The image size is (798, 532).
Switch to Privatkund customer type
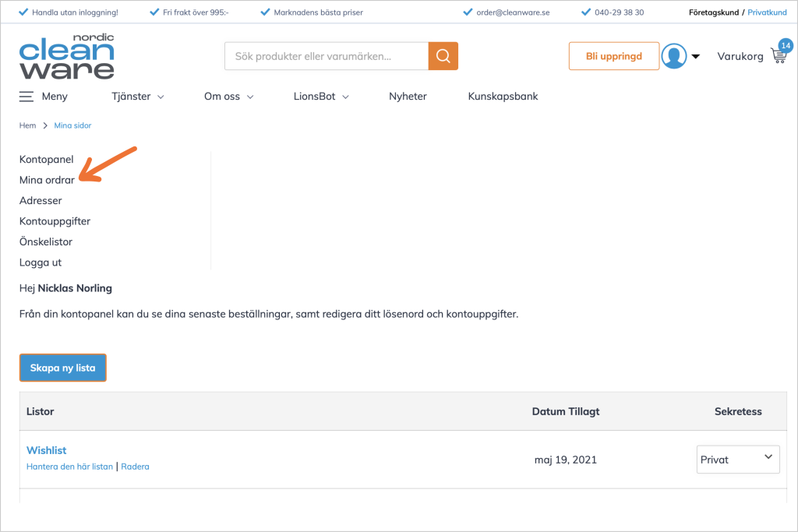[767, 12]
